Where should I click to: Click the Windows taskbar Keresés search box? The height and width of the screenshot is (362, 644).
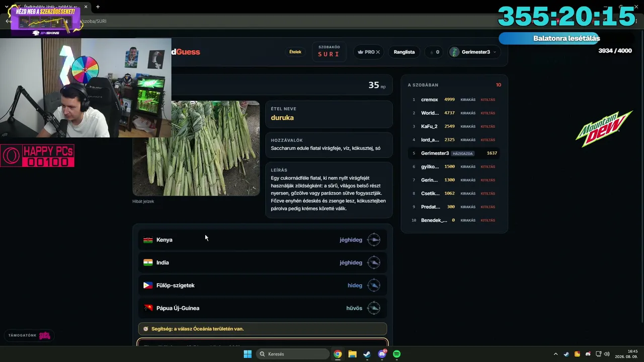pos(293,354)
